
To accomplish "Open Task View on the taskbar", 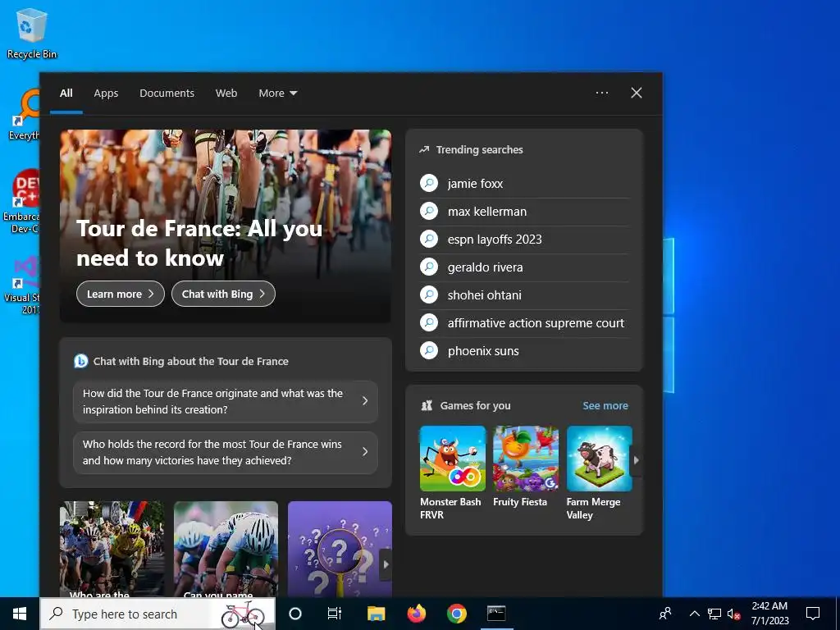I will (335, 614).
